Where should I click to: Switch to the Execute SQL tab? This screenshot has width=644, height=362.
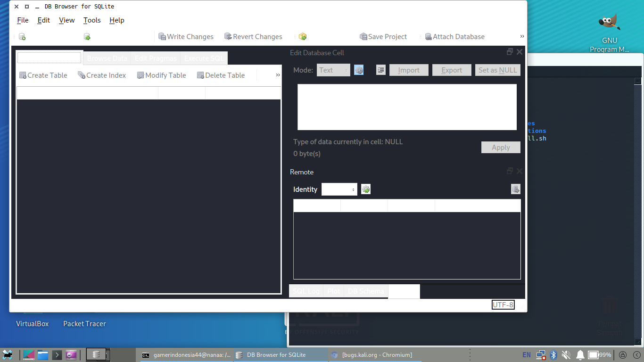[x=204, y=58]
